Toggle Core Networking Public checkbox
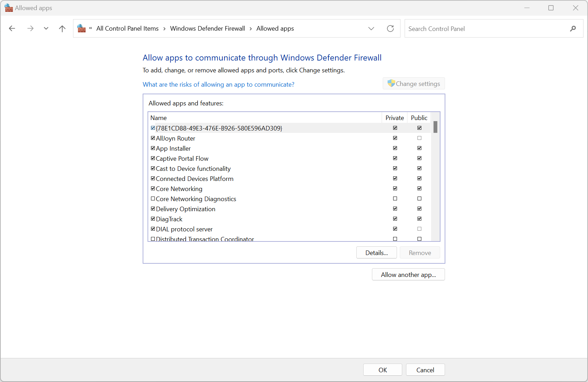This screenshot has width=588, height=382. 419,189
